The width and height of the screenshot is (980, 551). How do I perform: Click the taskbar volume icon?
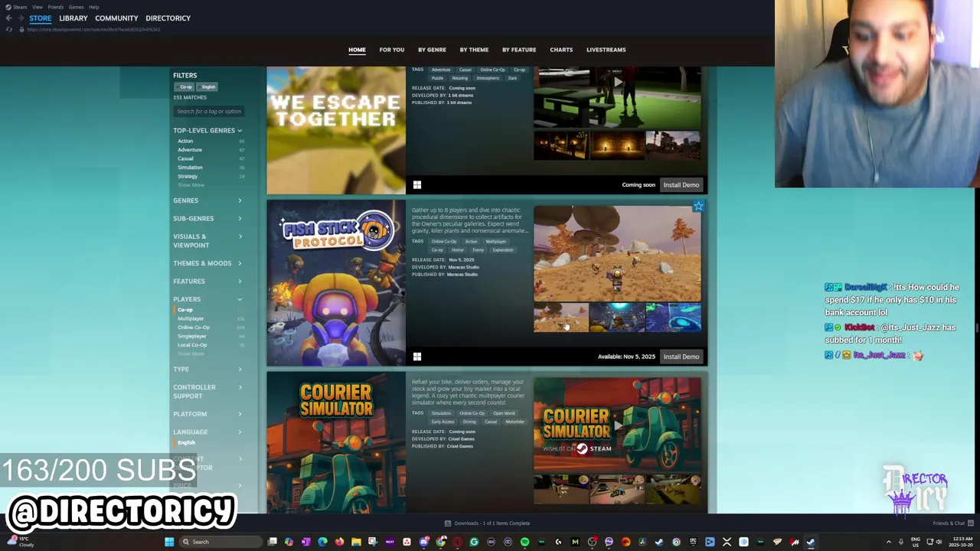click(939, 542)
